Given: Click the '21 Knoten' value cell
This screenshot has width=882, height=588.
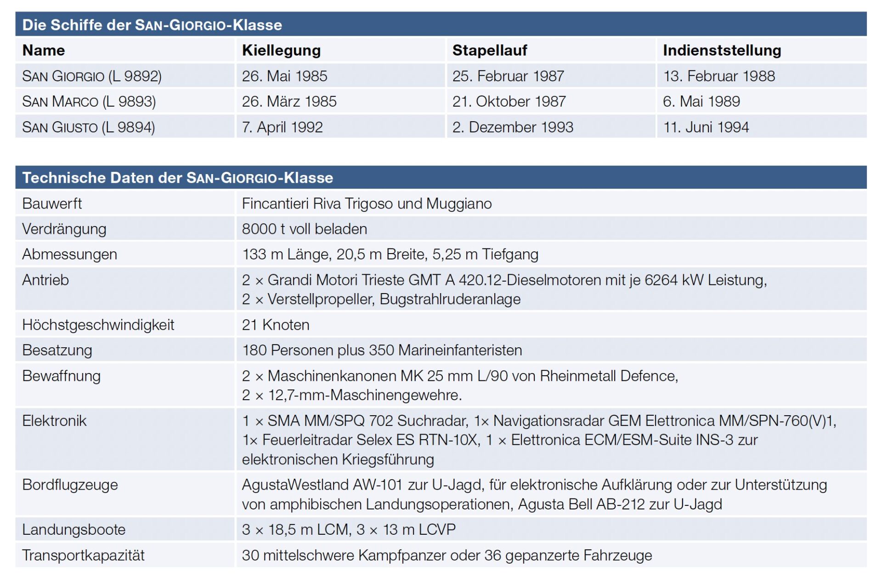Looking at the screenshot, I should pos(276,325).
